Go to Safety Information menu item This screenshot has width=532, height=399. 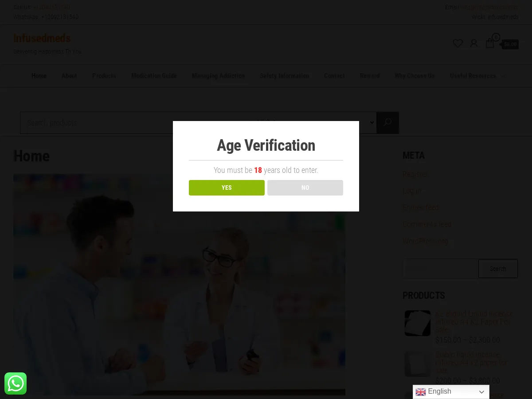[284, 76]
